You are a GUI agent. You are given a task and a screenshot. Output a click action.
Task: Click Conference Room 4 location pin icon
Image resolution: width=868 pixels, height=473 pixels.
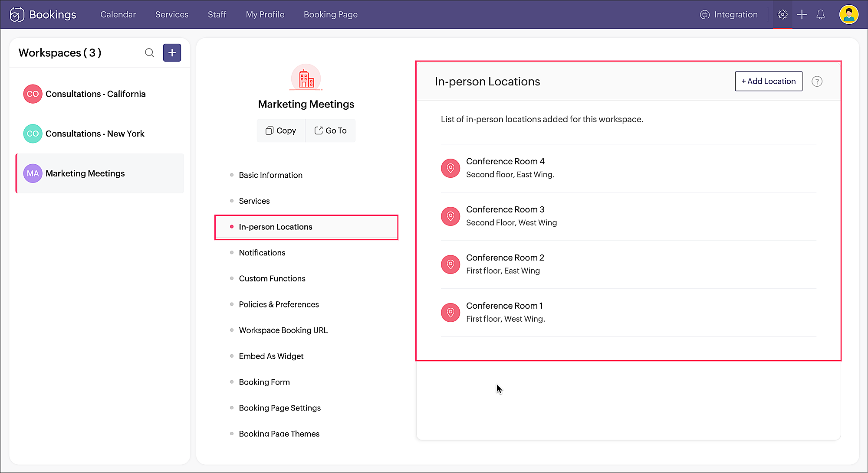450,168
